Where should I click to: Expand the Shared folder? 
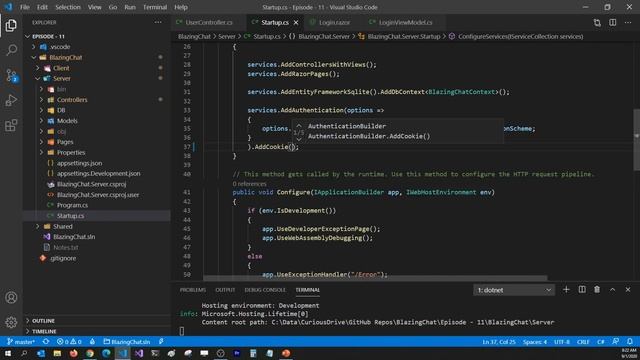point(38,226)
